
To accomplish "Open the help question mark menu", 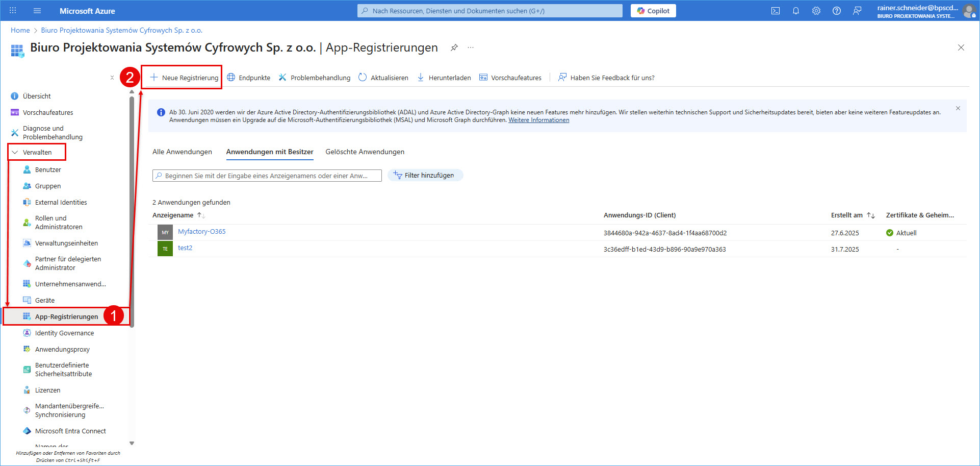I will (837, 11).
